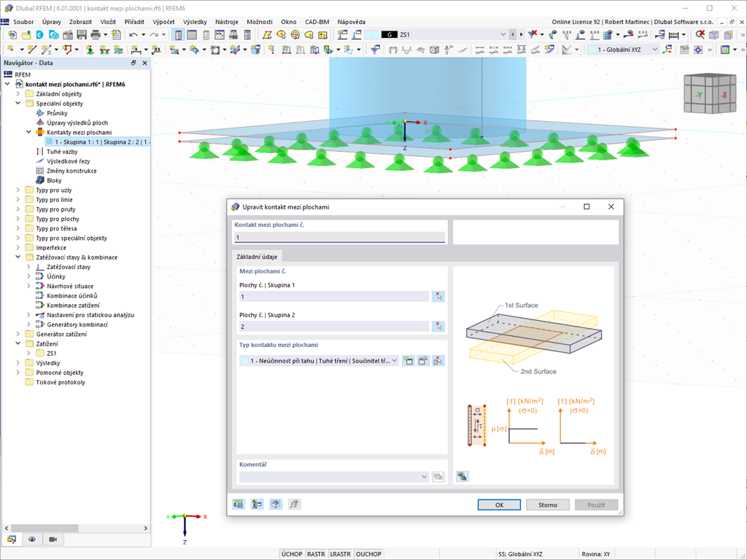Select the Průniky tree item

click(x=57, y=113)
